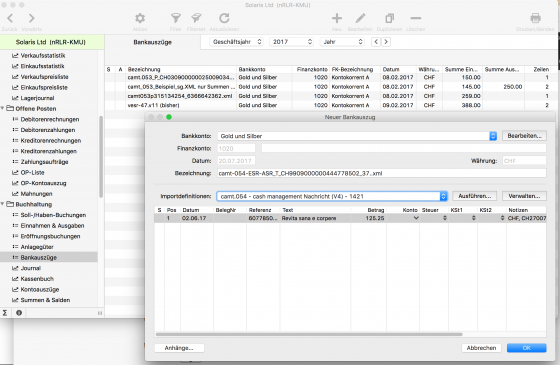Viewport: 560px width, 365px height.
Task: Open the 2017 year dropdown
Action: tap(292, 42)
